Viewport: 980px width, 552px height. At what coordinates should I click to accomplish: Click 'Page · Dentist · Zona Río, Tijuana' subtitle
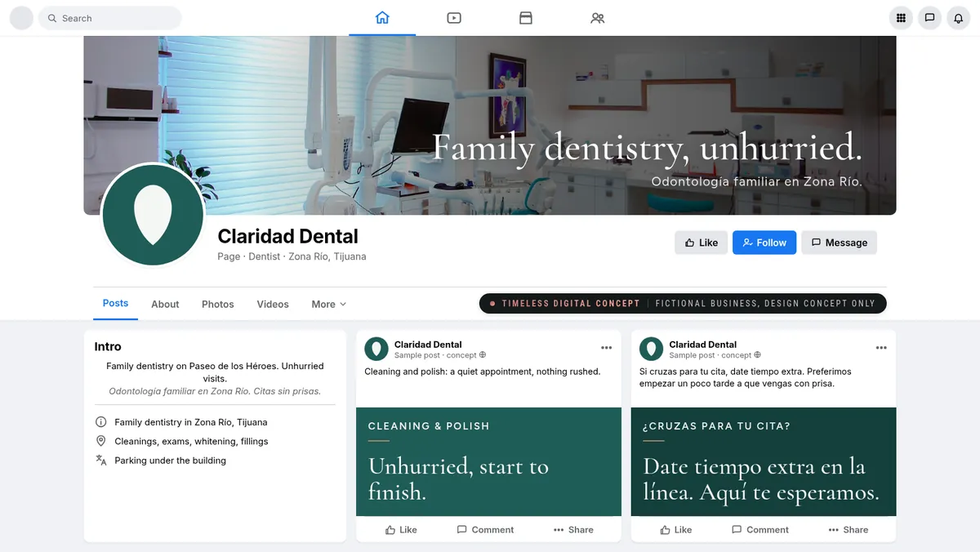pyautogui.click(x=292, y=256)
